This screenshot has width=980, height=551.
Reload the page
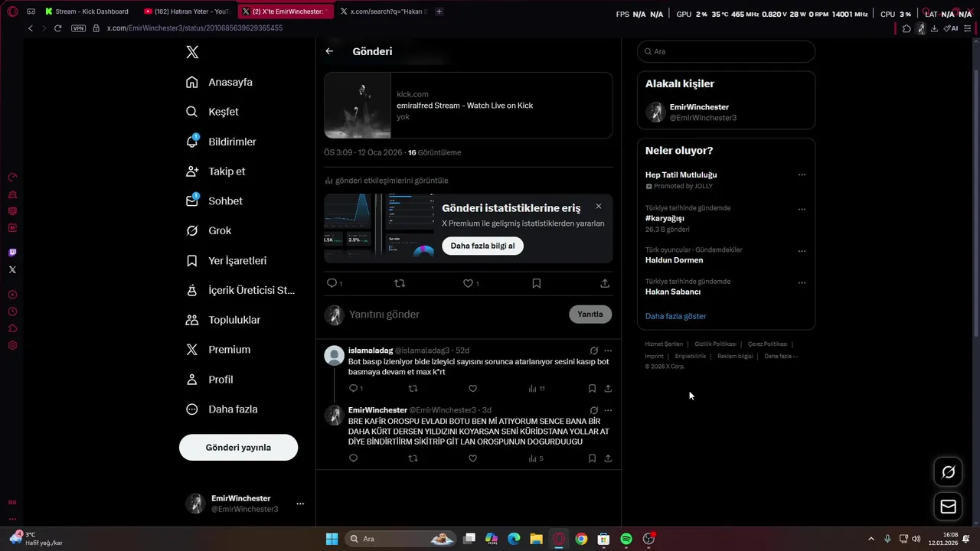[57, 28]
